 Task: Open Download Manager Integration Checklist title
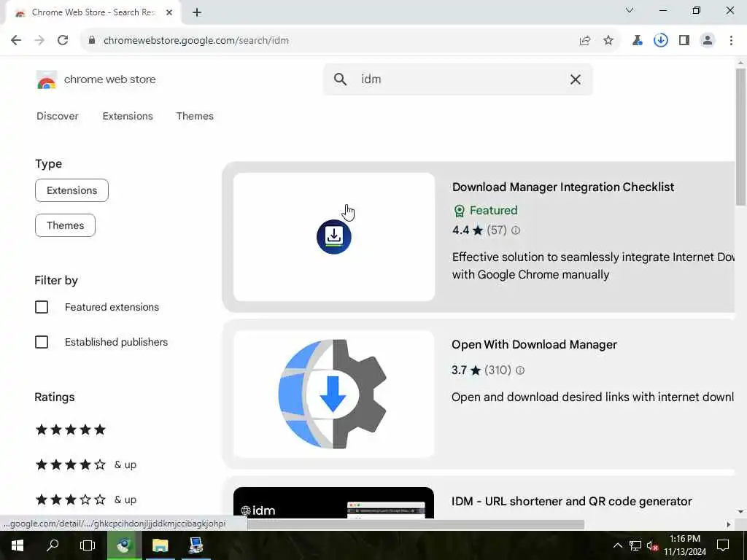[x=563, y=187]
